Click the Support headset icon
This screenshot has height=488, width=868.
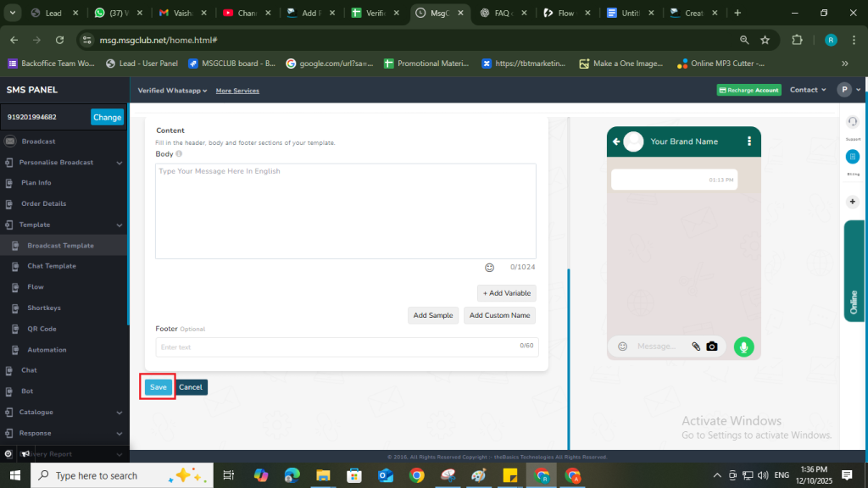[x=853, y=122]
